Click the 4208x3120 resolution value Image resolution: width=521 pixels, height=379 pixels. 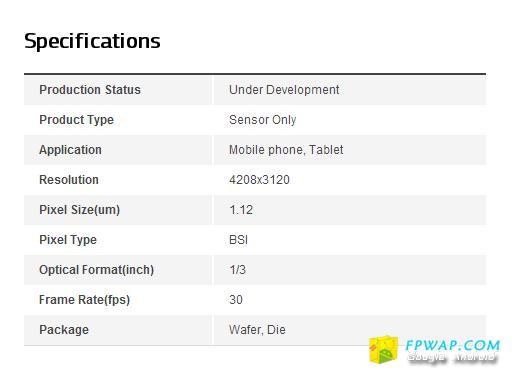pyautogui.click(x=259, y=180)
